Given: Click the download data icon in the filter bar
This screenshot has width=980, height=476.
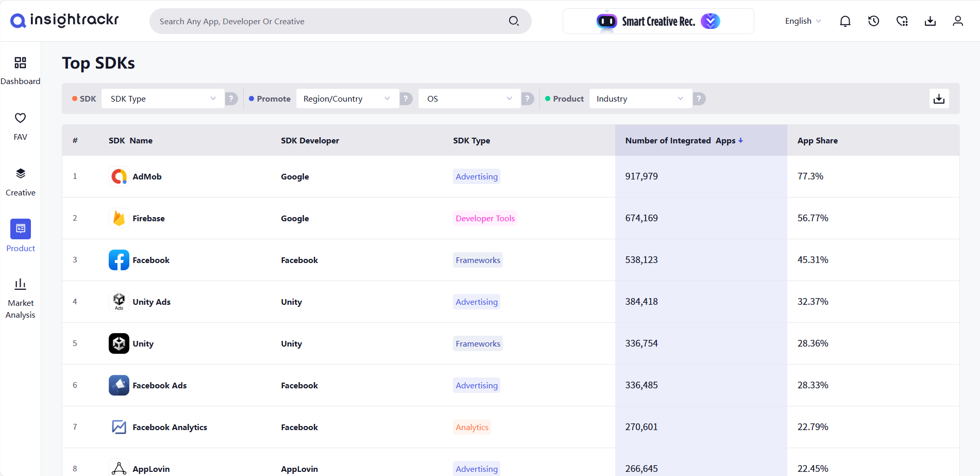Looking at the screenshot, I should coord(939,98).
